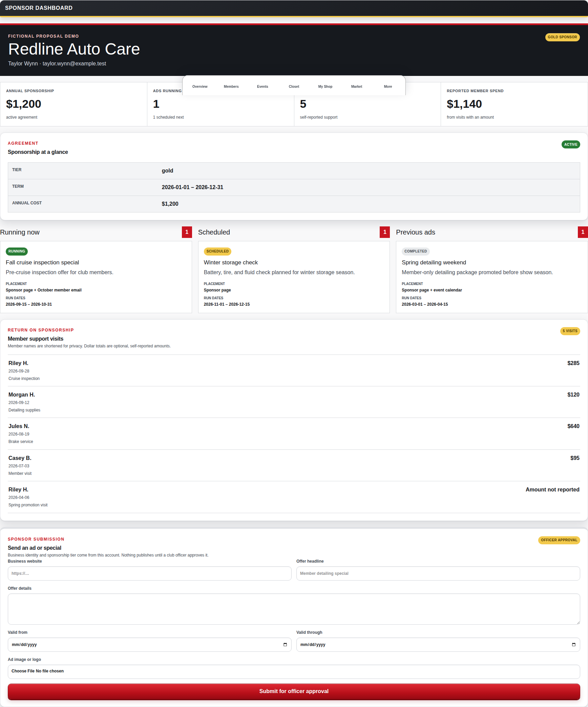Image resolution: width=588 pixels, height=707 pixels.
Task: Click the Sponsor Dashboard header title
Action: pos(39,8)
